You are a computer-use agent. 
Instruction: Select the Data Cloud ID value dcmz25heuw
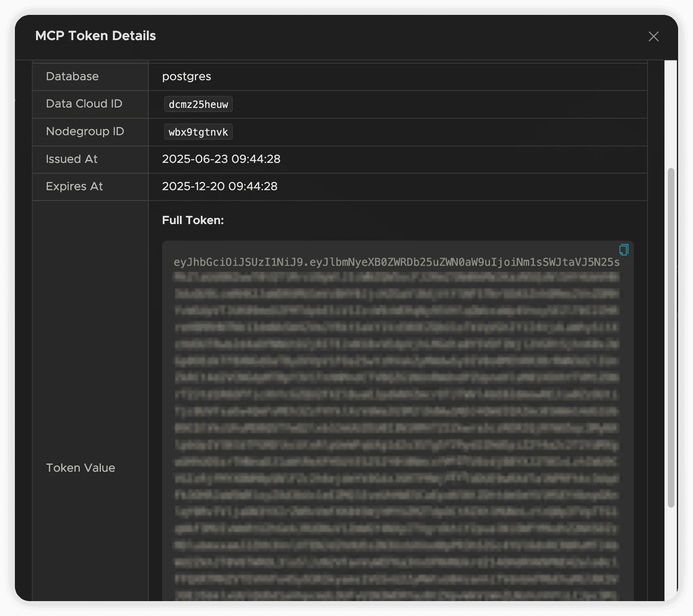198,105
